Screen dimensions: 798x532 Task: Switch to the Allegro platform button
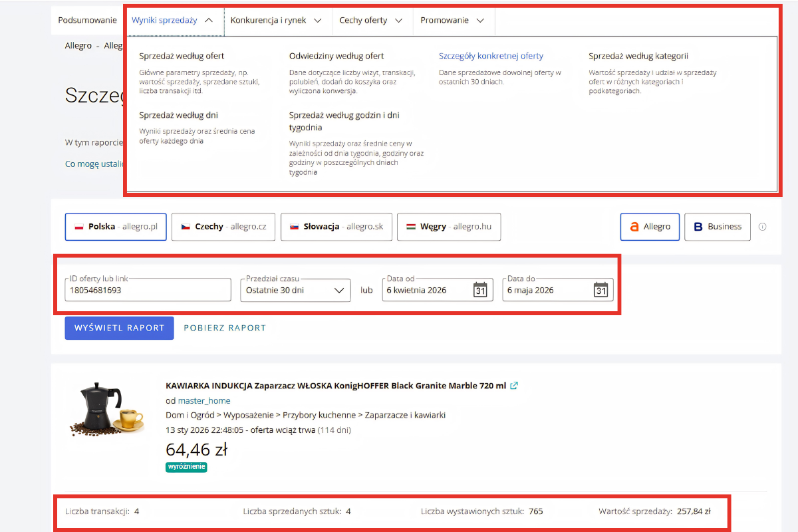650,227
